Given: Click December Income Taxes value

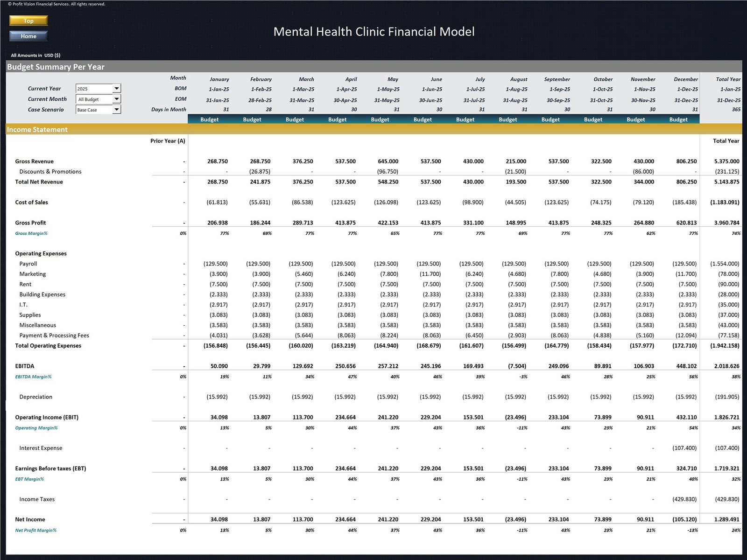Looking at the screenshot, I should pos(684,499).
